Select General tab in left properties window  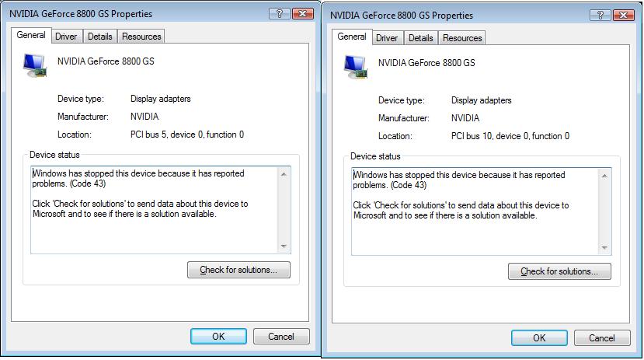31,35
